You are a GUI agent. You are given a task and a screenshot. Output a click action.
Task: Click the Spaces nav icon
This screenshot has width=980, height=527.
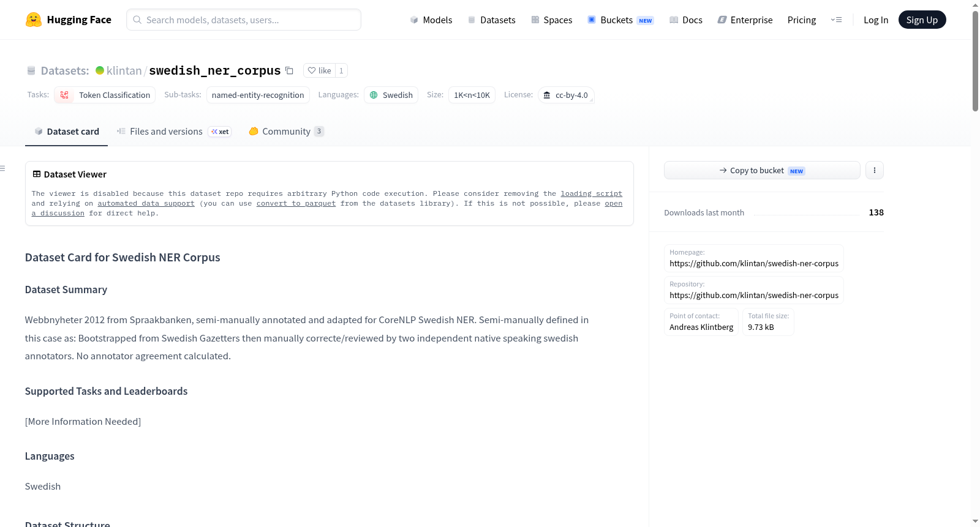coord(535,20)
